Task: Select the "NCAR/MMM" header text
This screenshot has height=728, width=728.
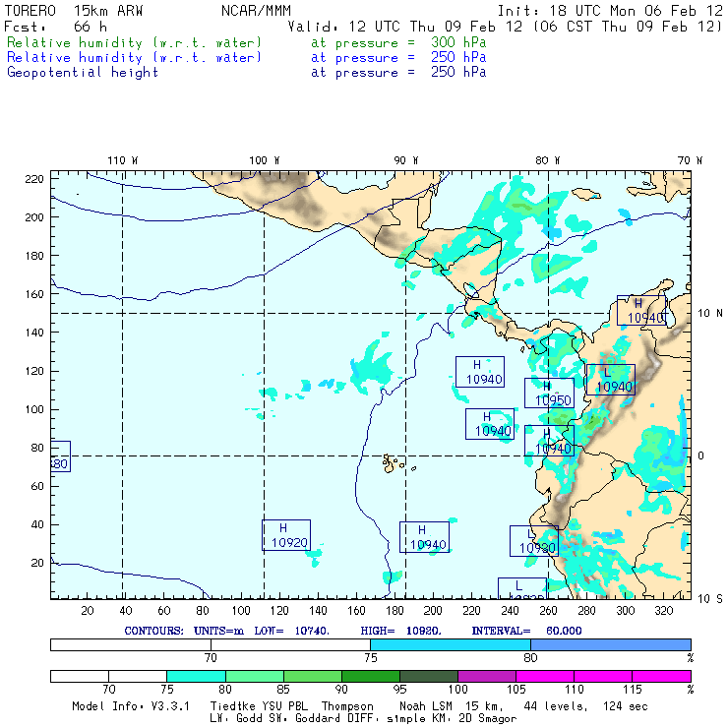Action: pos(256,11)
